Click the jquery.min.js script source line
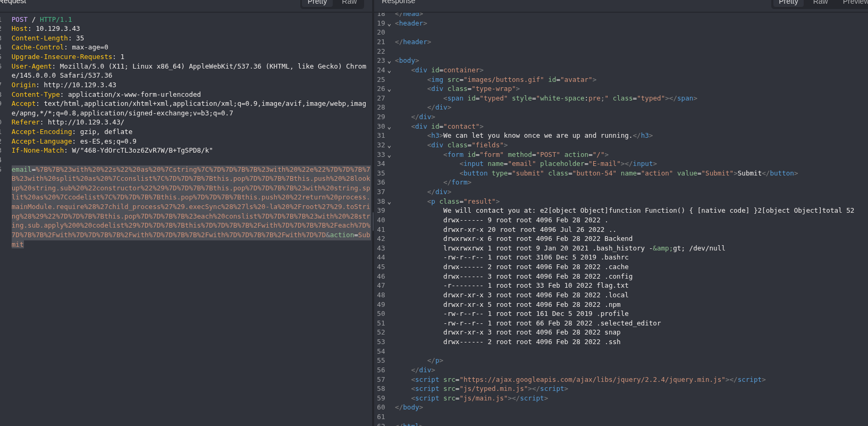The width and height of the screenshot is (868, 426). tap(588, 380)
